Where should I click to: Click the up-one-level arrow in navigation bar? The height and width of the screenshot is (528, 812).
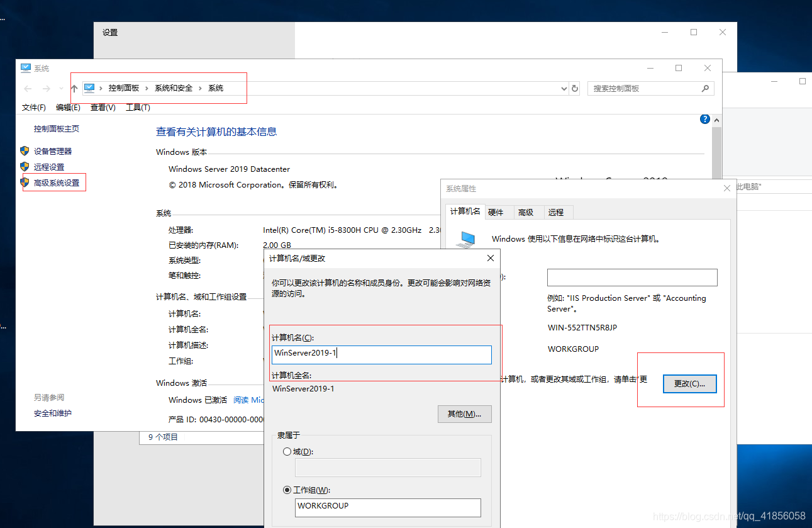74,88
